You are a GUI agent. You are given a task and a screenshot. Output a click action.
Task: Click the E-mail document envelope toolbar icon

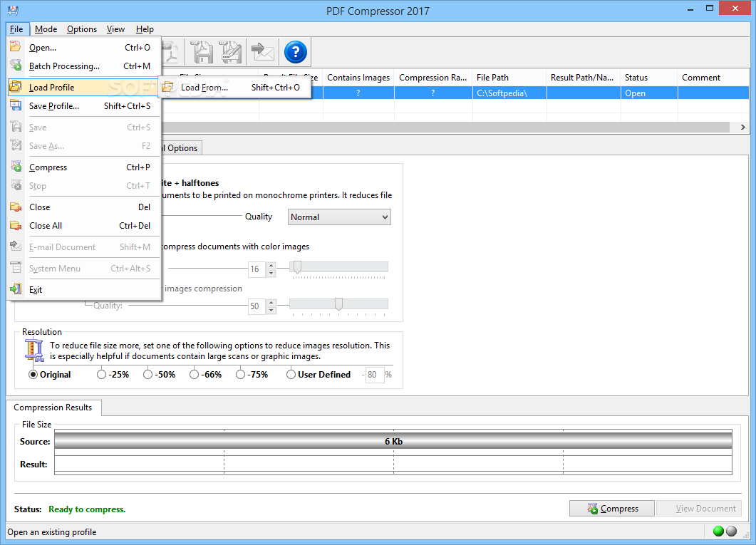263,52
